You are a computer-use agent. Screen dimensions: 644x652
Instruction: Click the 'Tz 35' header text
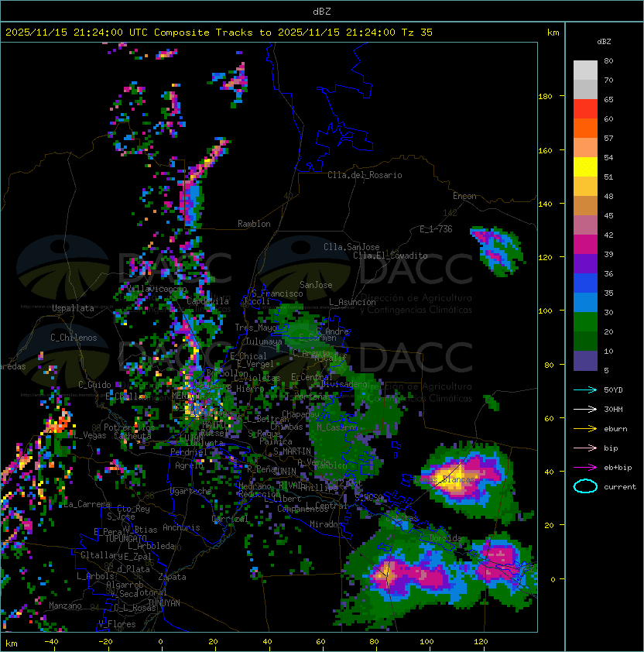pos(417,33)
